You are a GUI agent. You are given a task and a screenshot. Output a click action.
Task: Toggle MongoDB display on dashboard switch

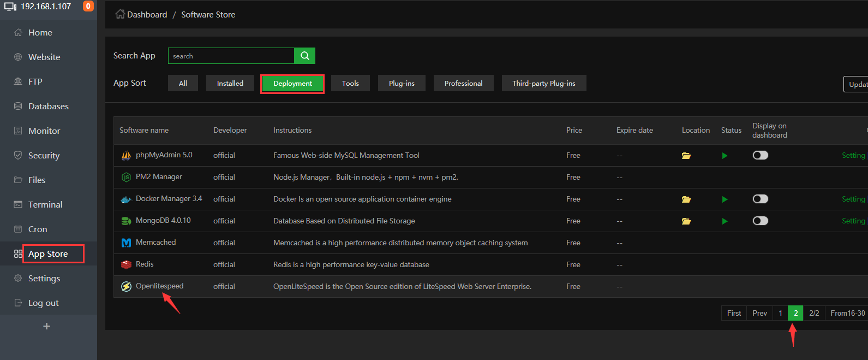point(760,221)
